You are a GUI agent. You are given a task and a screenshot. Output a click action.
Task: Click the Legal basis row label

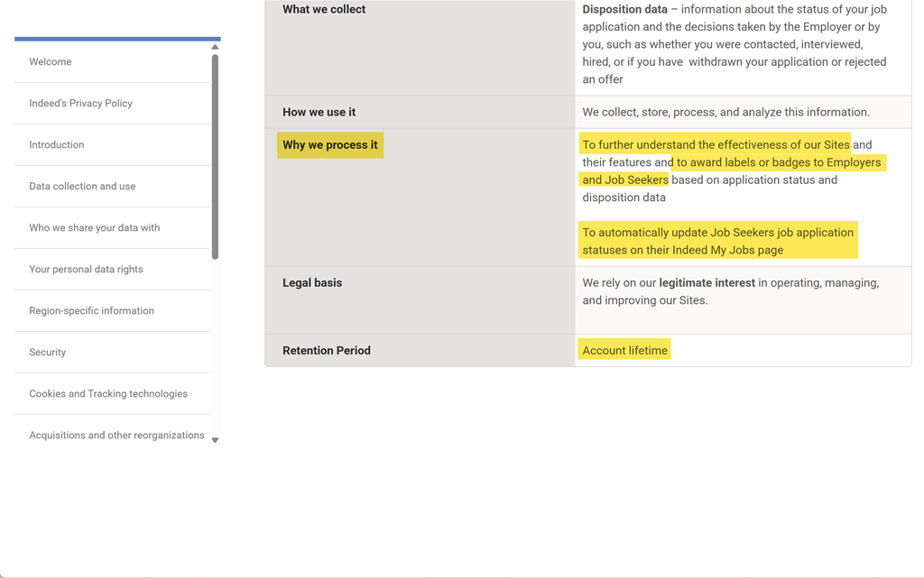pos(312,283)
